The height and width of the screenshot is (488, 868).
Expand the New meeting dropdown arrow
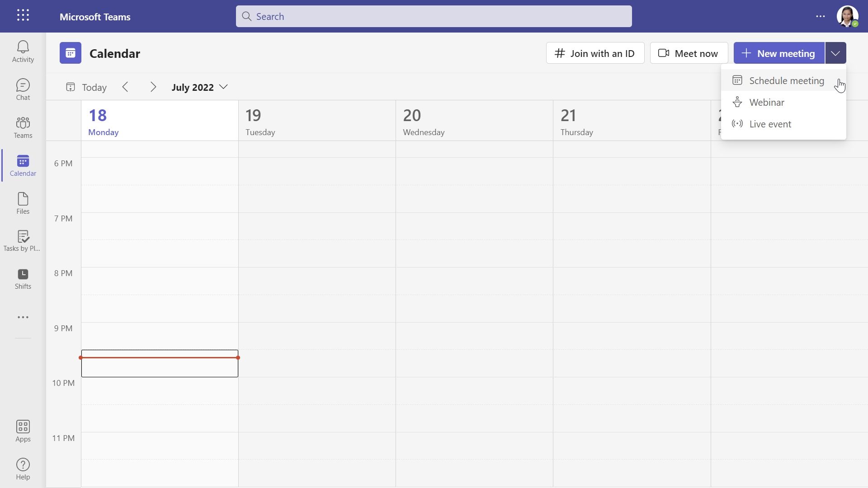836,52
